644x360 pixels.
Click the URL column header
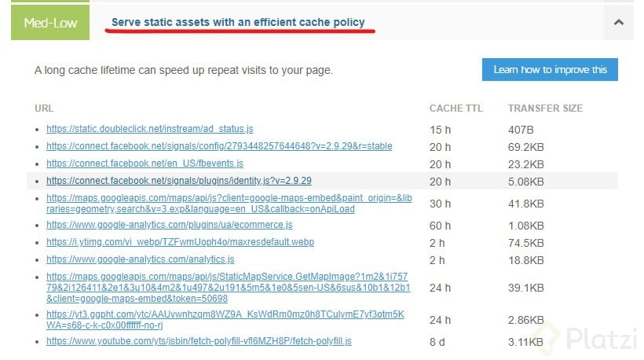coord(44,108)
